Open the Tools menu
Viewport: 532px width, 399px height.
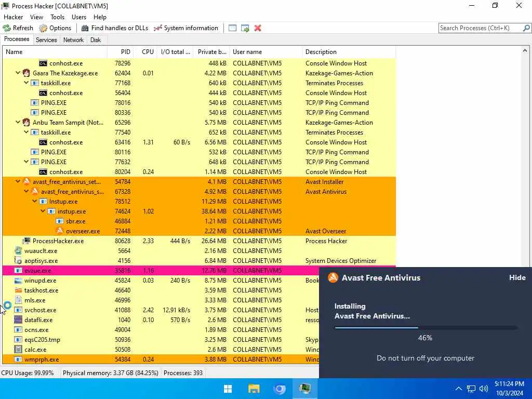point(57,17)
